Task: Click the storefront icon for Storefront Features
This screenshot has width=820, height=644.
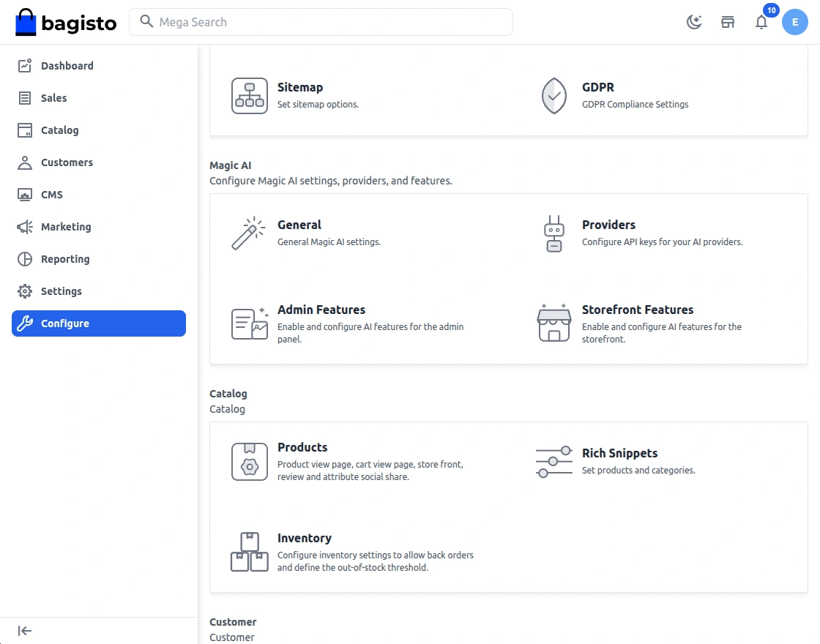Action: [554, 323]
